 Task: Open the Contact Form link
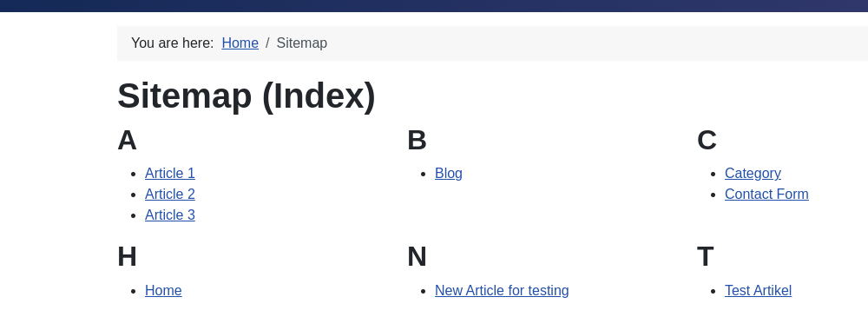tap(766, 195)
